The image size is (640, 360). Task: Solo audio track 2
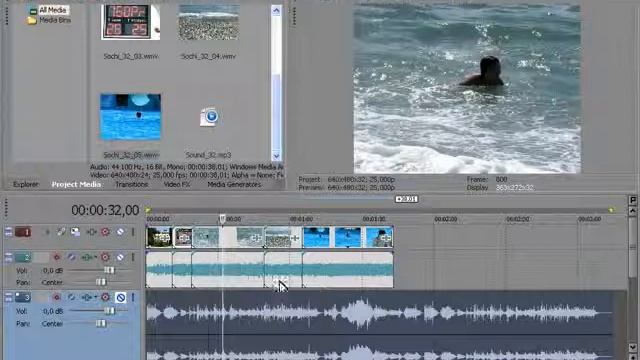[x=133, y=257]
